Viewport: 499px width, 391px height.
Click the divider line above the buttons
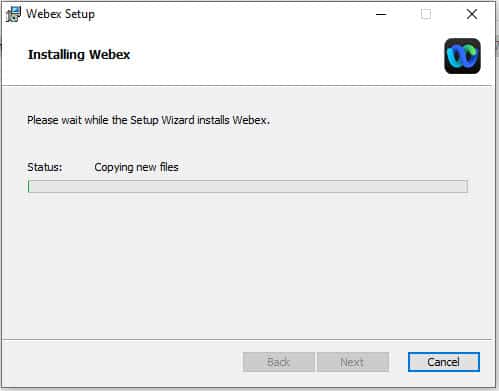coord(247,340)
